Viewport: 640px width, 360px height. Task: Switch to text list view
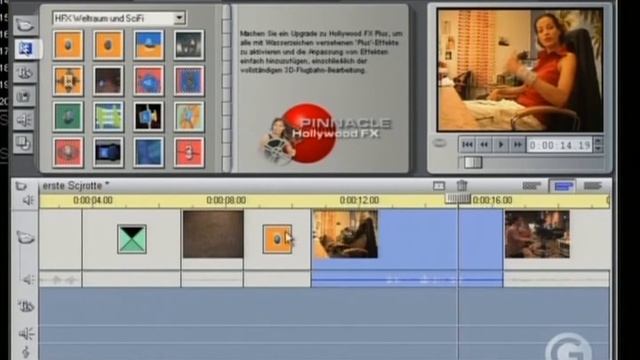[x=593, y=186]
